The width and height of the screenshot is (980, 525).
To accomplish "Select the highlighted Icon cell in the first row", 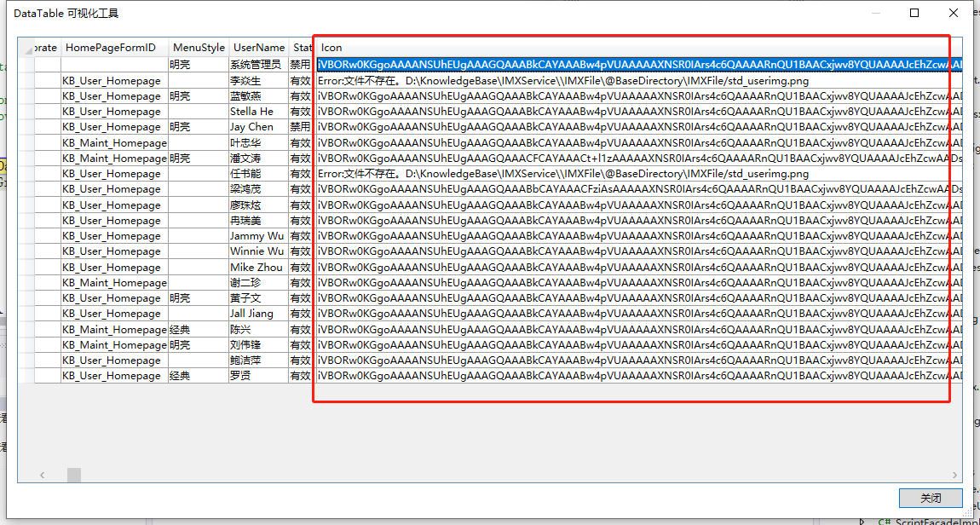I will coord(639,65).
